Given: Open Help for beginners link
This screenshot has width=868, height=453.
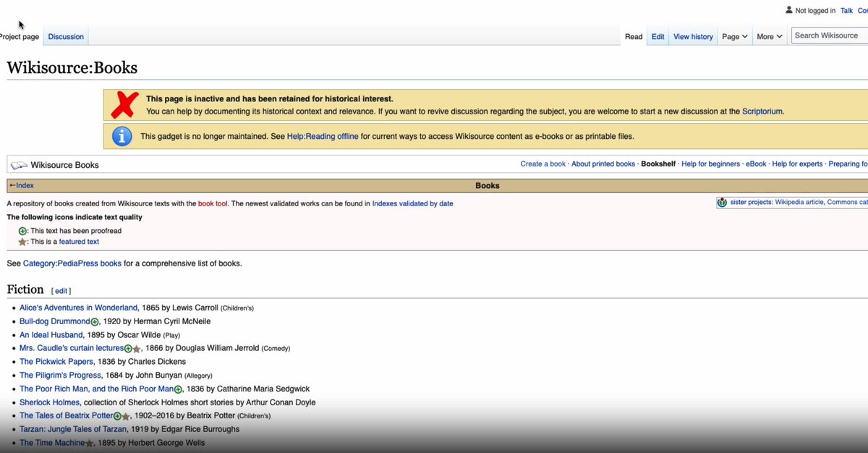Looking at the screenshot, I should (710, 164).
